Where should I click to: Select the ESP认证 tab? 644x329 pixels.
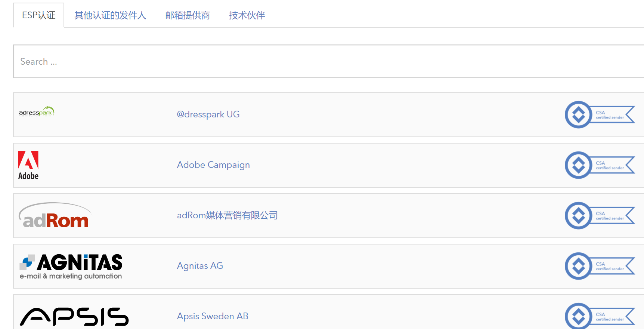[39, 15]
